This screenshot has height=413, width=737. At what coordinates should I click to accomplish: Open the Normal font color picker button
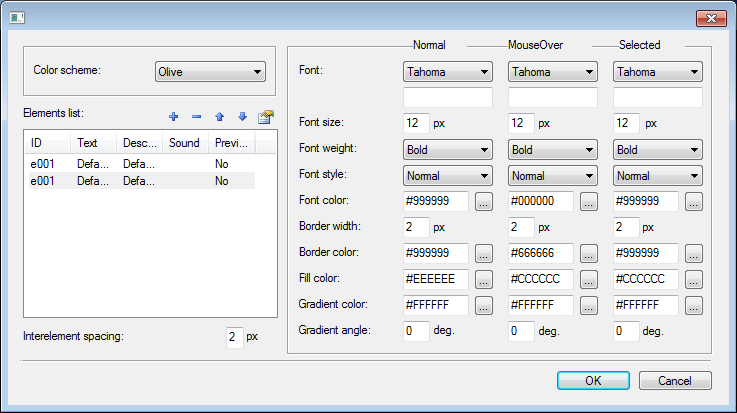[484, 201]
